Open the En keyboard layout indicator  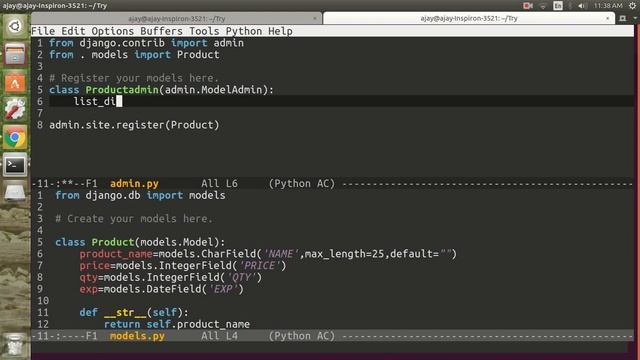tap(558, 6)
